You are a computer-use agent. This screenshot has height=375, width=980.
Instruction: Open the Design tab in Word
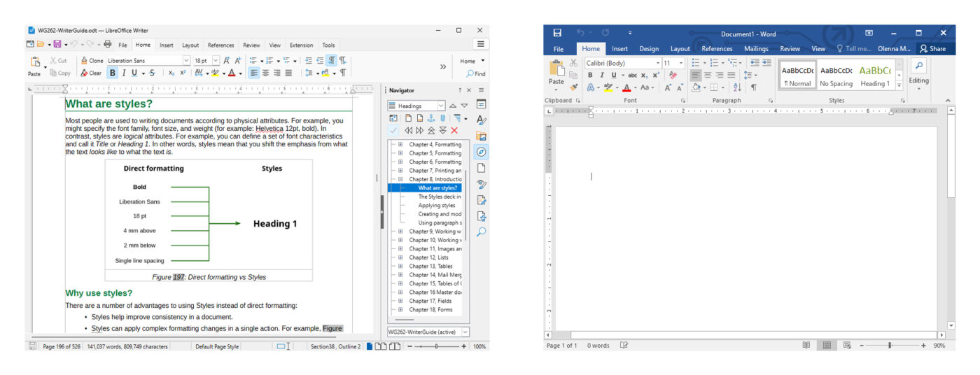[x=649, y=49]
